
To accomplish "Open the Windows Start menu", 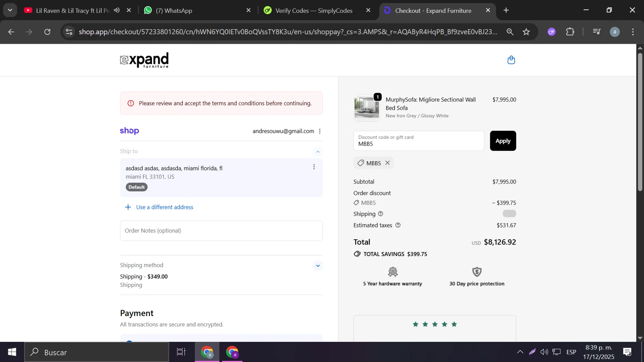I will (x=12, y=352).
